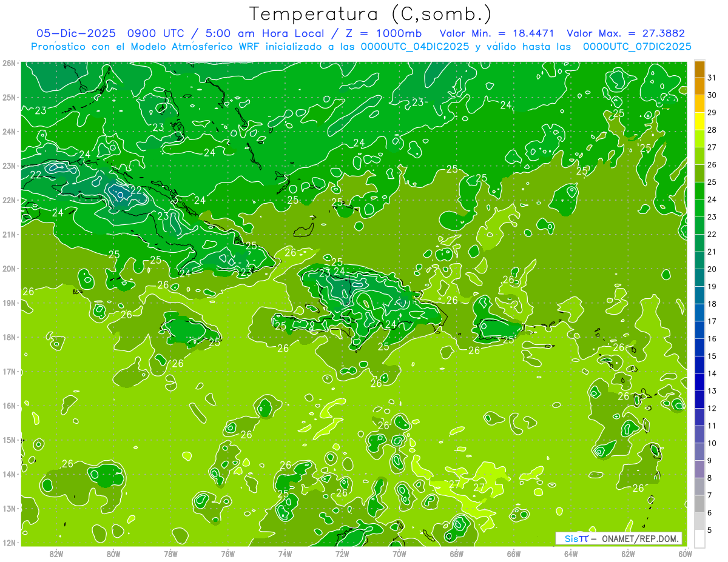The image size is (728, 562).
Task: Click the "22N" latitude axis label
Action: [x=9, y=200]
